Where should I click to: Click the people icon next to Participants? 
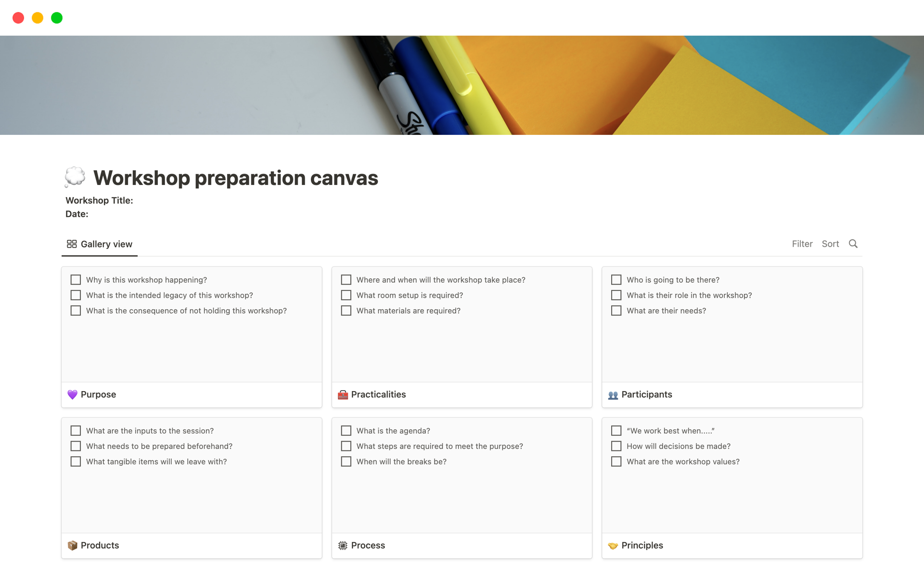613,394
